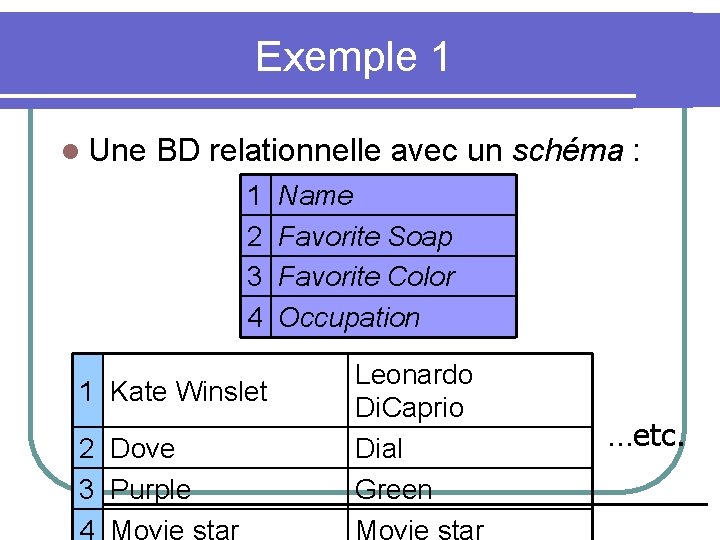The image size is (720, 540).
Task: Click the slide title "Exemple 1"
Action: (352, 57)
